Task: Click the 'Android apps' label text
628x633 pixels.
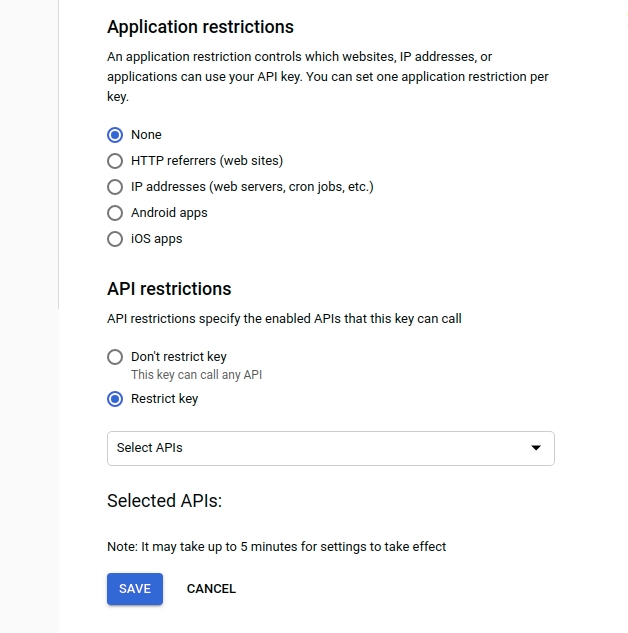Action: tap(169, 213)
